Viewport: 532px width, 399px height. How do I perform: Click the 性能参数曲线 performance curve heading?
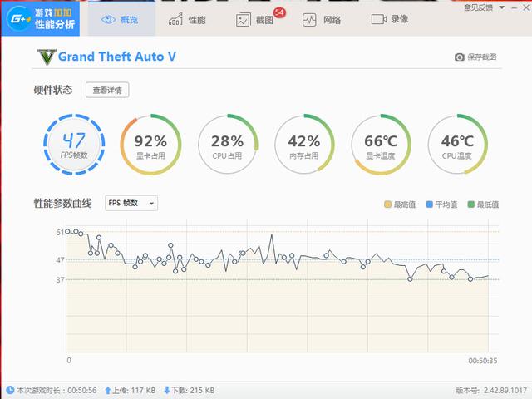coord(63,203)
